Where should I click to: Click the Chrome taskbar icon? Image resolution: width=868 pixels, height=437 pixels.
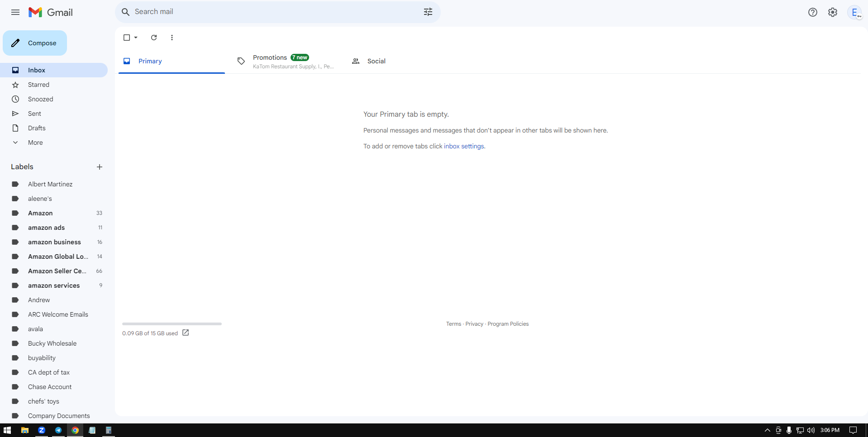point(75,430)
